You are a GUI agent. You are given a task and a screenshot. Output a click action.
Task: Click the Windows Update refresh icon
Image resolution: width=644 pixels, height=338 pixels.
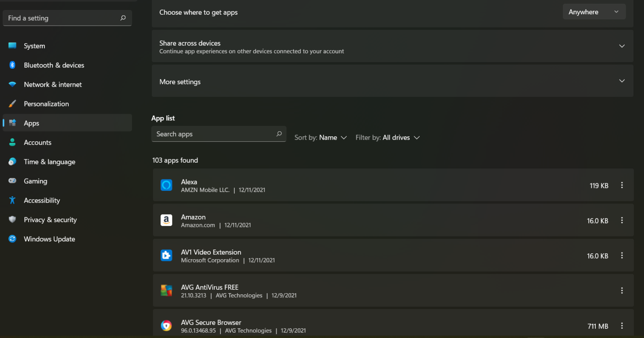[13, 239]
